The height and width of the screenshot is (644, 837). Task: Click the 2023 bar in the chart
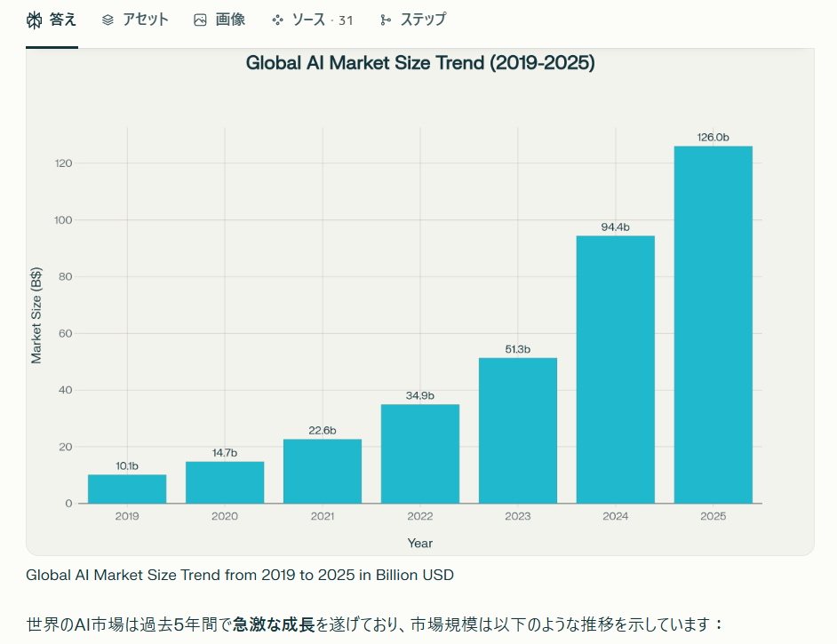(517, 430)
